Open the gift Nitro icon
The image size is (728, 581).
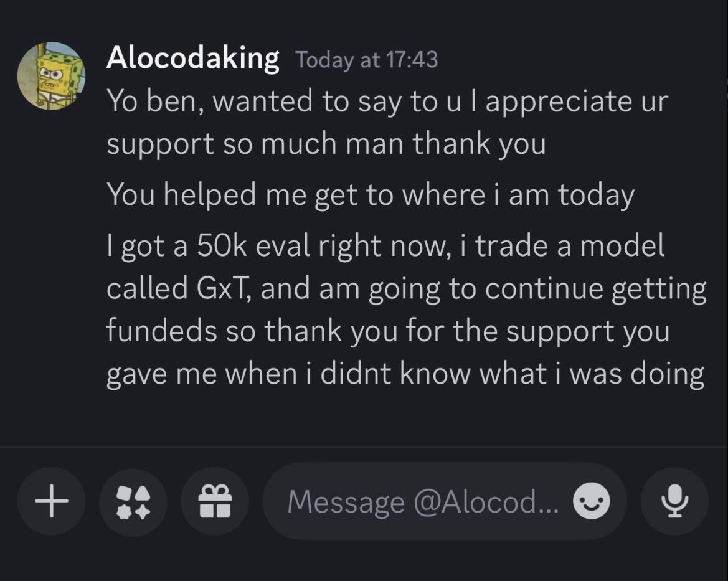point(215,501)
